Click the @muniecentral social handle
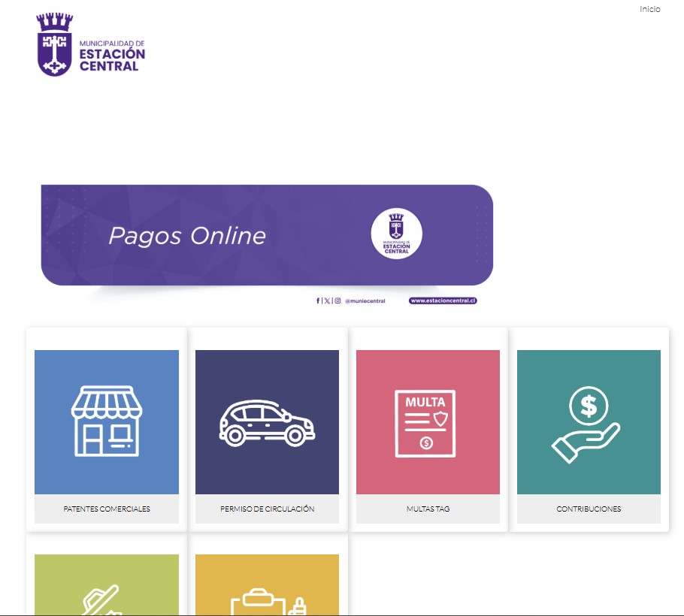This screenshot has width=684, height=616. (365, 301)
